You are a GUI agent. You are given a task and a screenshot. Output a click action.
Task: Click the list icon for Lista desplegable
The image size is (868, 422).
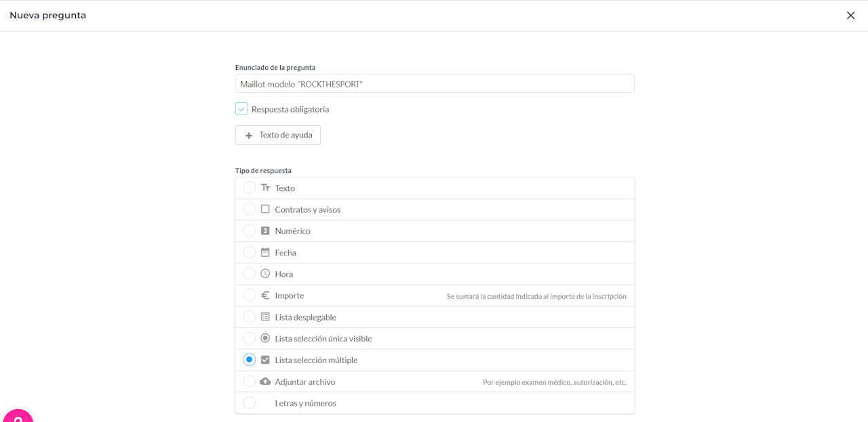tap(265, 317)
